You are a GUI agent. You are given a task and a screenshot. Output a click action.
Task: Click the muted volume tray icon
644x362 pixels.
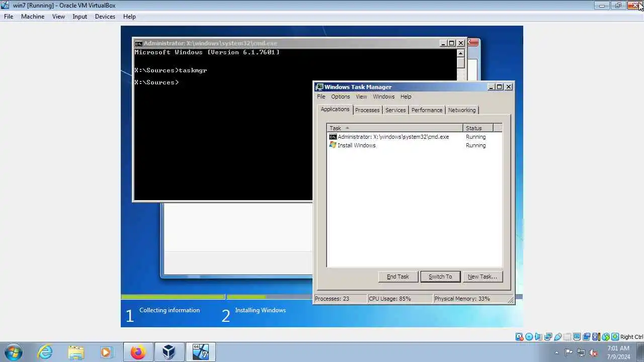[x=593, y=352]
